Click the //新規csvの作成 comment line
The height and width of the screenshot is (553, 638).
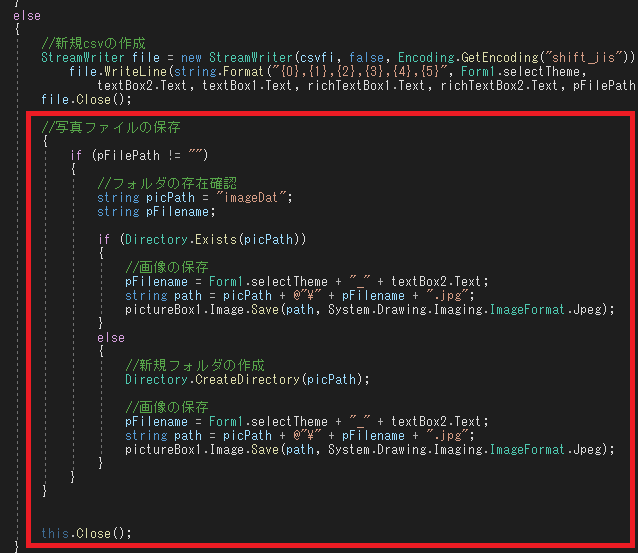coord(93,43)
